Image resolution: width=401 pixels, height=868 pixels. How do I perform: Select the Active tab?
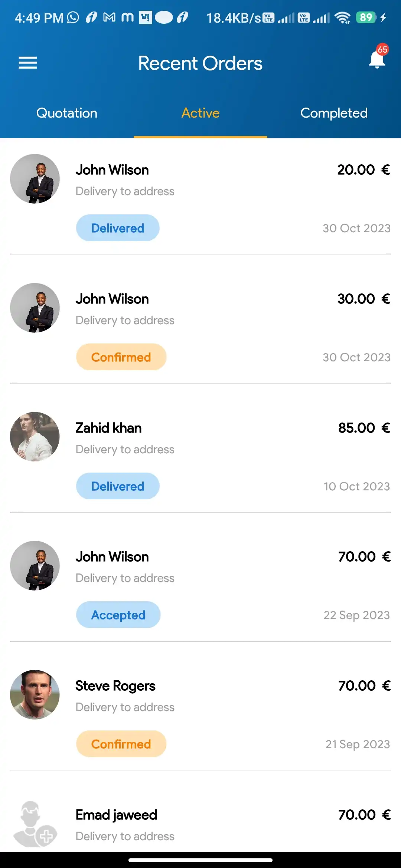click(x=200, y=113)
